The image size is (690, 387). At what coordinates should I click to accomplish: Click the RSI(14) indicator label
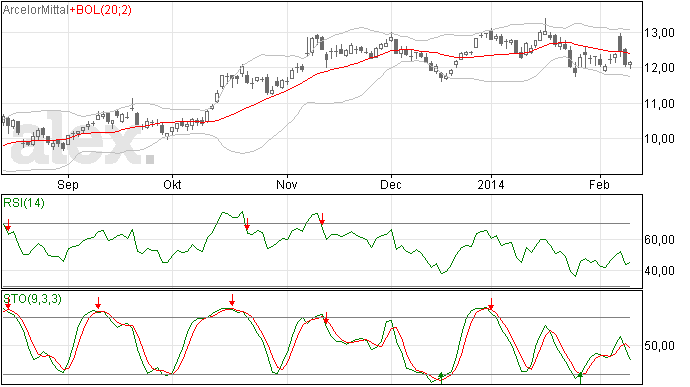tap(24, 203)
